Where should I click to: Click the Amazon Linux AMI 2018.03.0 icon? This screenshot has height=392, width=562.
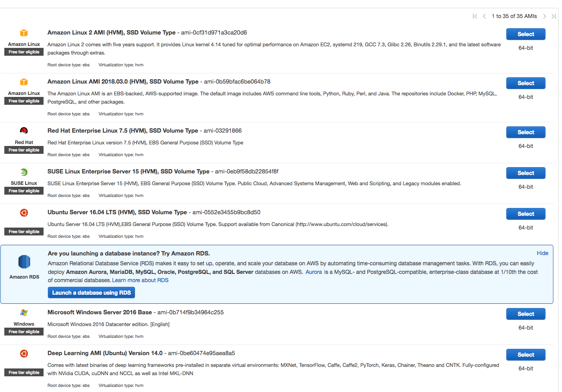[x=24, y=82]
